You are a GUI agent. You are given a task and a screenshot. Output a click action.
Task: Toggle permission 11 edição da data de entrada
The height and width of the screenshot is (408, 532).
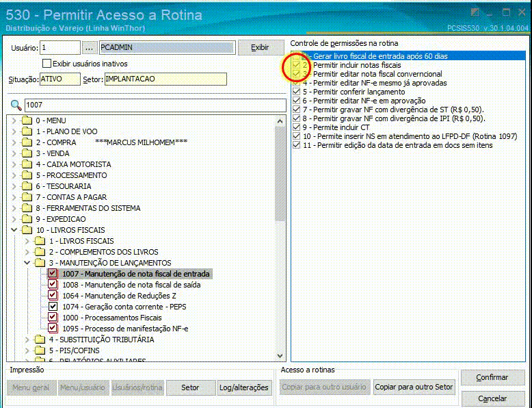click(297, 145)
